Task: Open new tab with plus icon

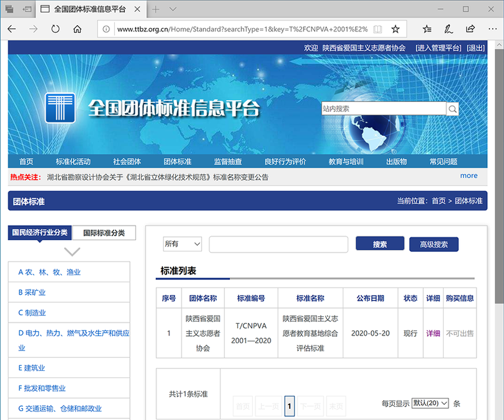Action: [155, 9]
